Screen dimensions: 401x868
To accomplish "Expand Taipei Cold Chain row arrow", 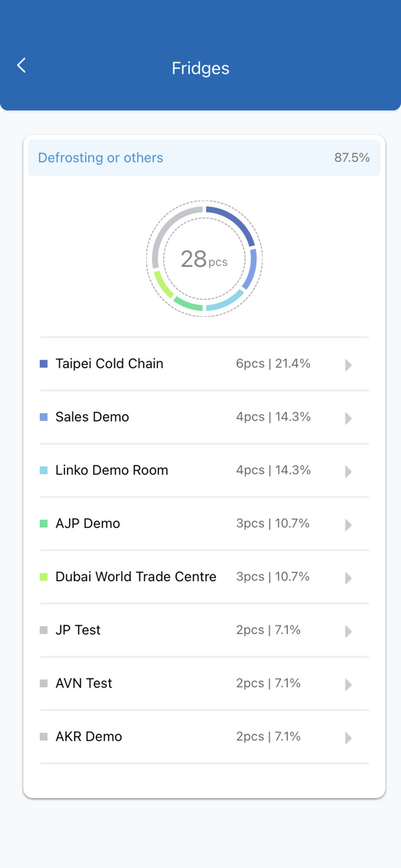I will pos(348,365).
